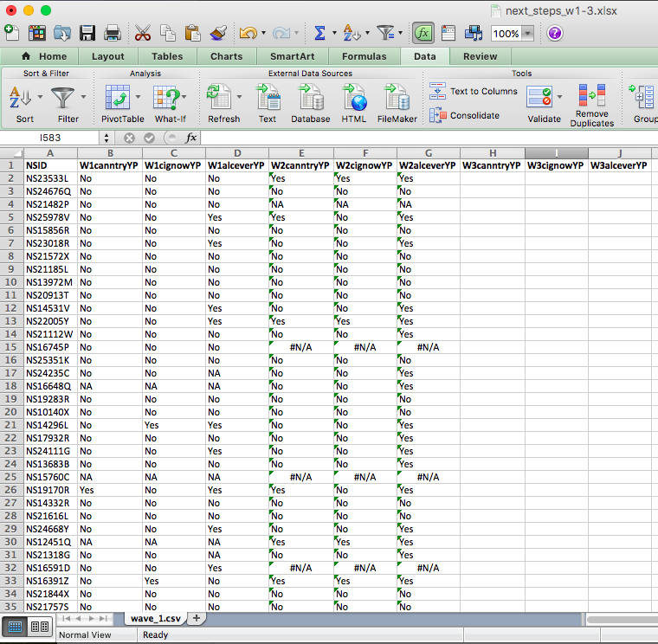Select column H header
Screen dimensions: 658x644
(x=492, y=152)
